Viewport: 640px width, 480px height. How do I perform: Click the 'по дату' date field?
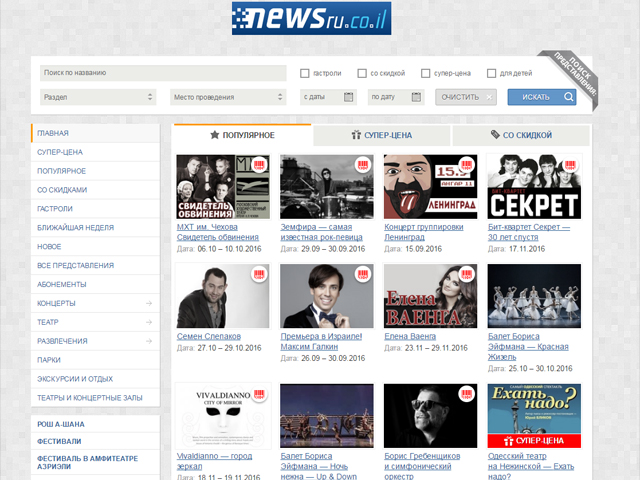point(396,97)
